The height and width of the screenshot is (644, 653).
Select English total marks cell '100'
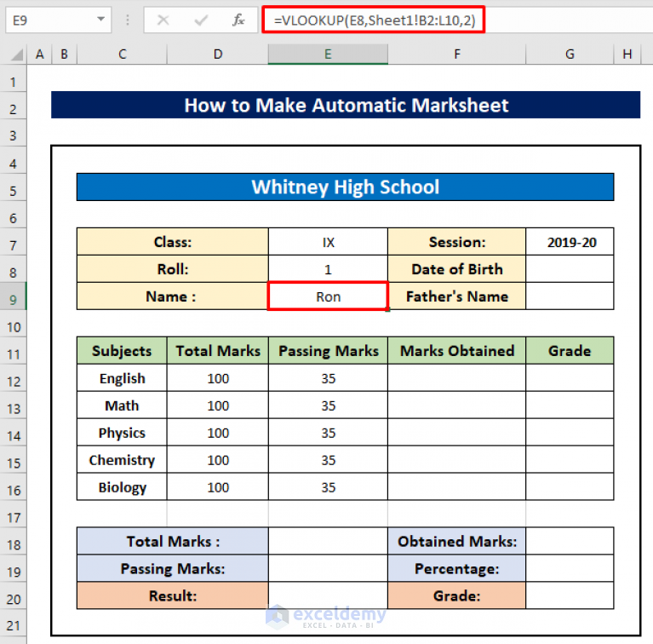pos(218,378)
